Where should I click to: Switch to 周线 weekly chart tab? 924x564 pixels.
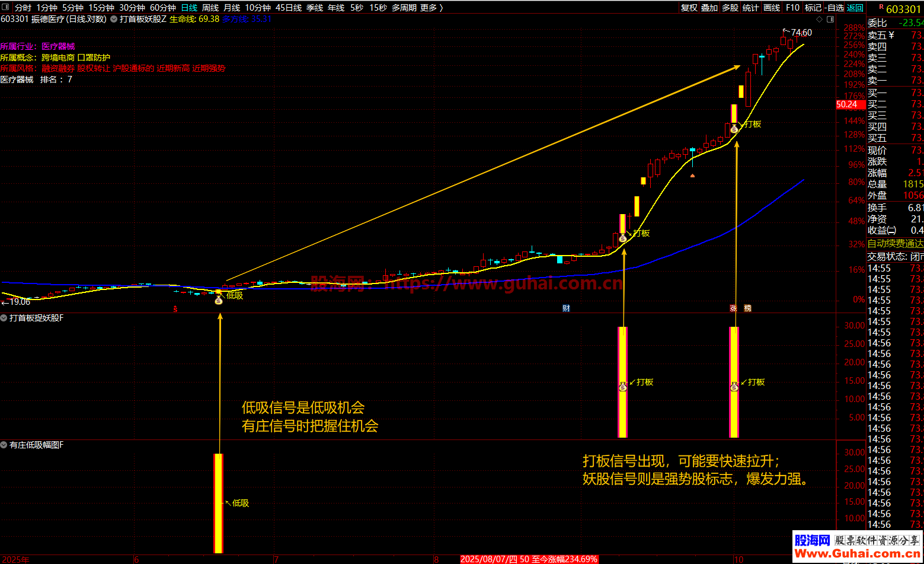click(210, 8)
